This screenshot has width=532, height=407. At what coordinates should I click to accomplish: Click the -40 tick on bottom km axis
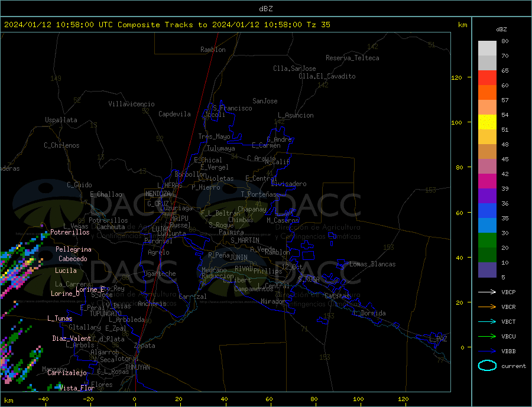(x=43, y=399)
